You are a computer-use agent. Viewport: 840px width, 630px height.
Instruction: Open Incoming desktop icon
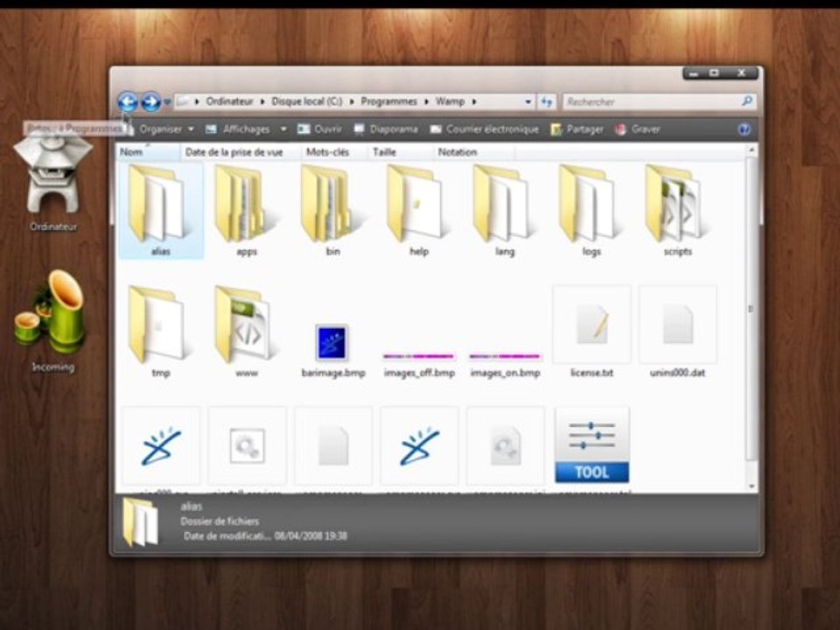tap(52, 321)
